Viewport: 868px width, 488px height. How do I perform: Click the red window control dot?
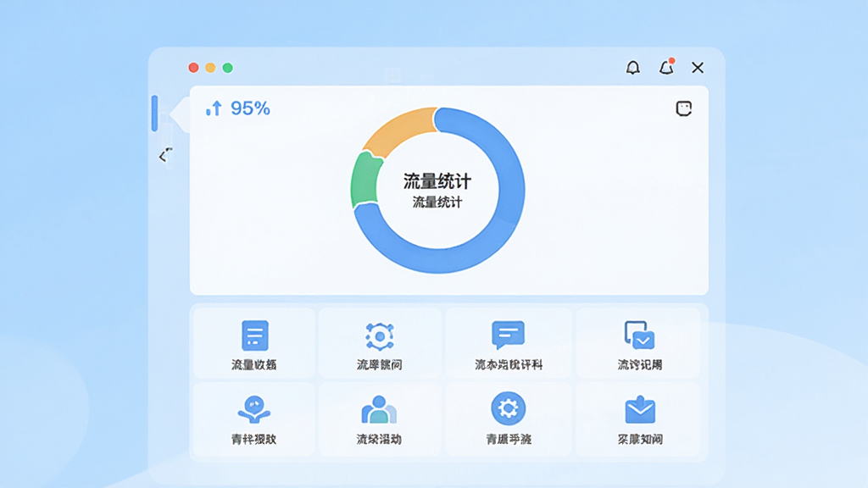(x=193, y=68)
